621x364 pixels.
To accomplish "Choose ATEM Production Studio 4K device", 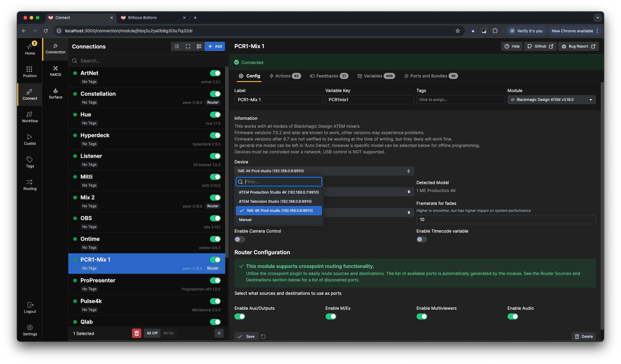I will [279, 192].
